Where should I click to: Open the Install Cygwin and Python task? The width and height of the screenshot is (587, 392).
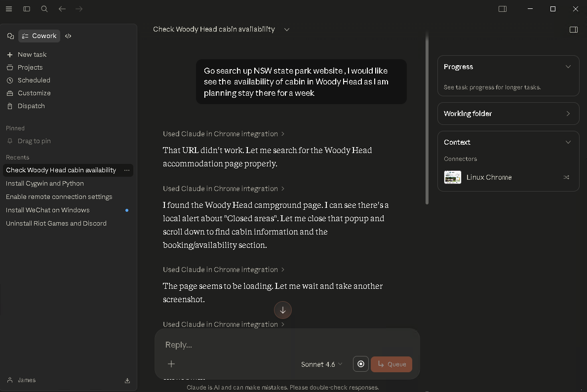(x=45, y=183)
